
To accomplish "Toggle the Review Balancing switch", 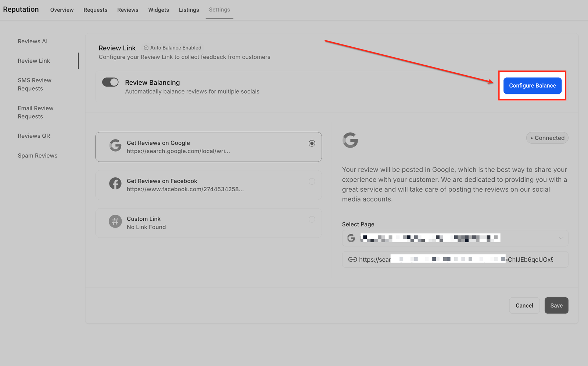I will pos(110,82).
